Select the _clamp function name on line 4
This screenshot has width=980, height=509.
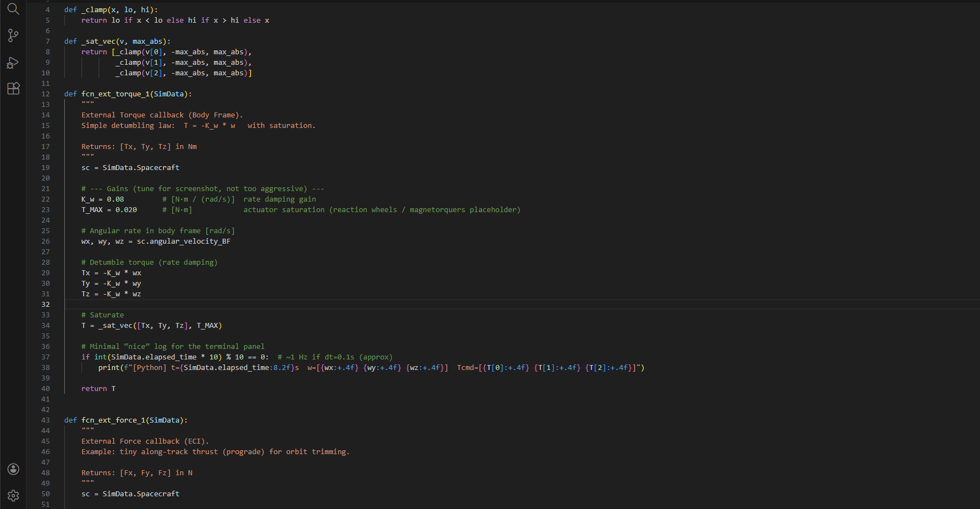click(x=94, y=9)
